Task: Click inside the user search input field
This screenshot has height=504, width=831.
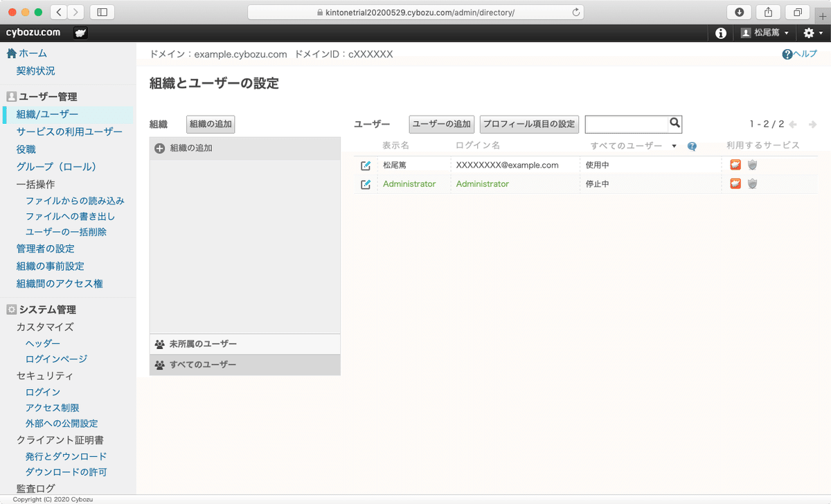Action: click(627, 123)
